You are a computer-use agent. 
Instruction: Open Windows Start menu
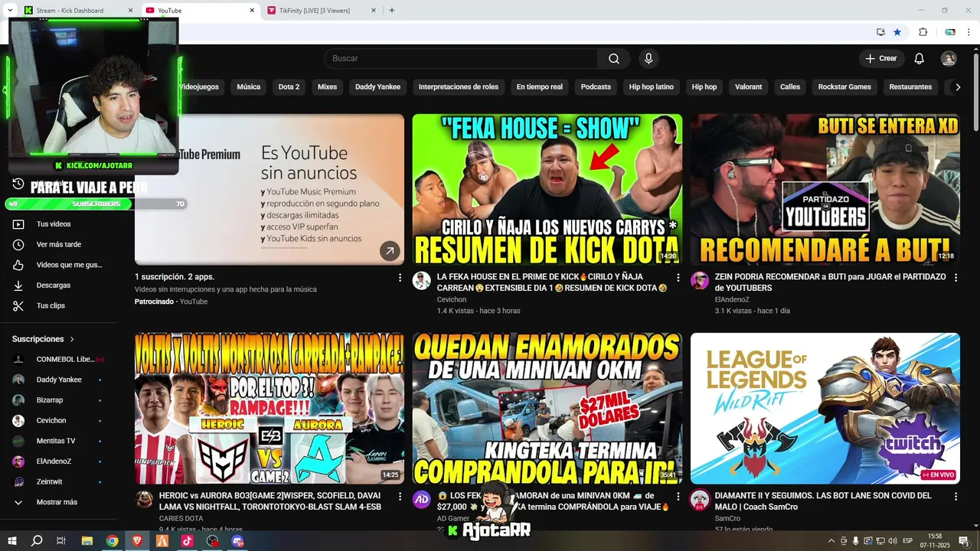(x=12, y=541)
